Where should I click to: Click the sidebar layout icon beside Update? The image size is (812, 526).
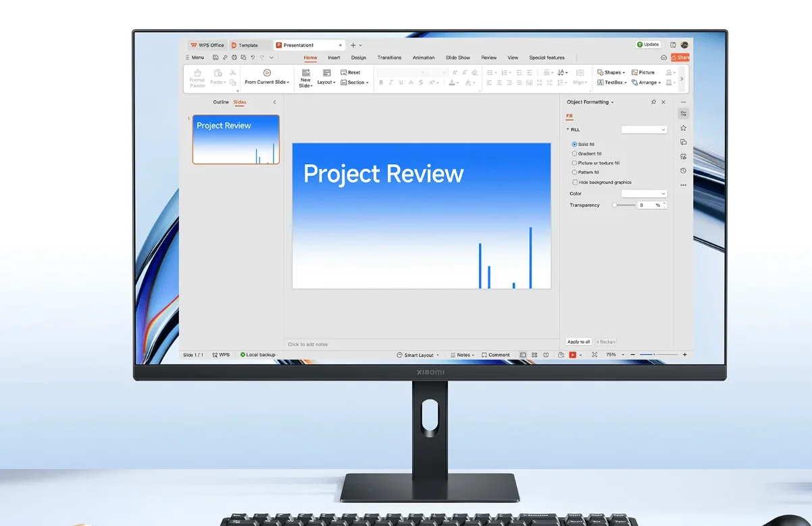coord(673,45)
